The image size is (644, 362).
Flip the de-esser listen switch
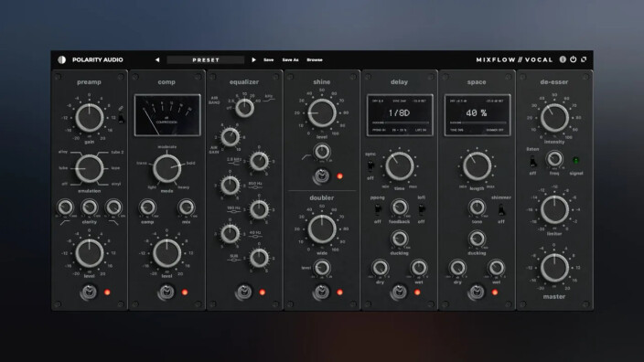coord(532,161)
